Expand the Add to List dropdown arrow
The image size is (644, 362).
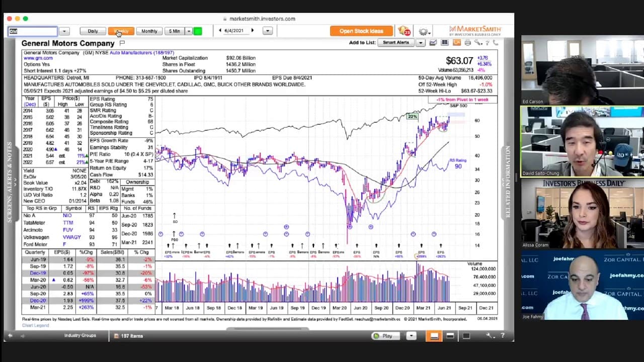(421, 43)
